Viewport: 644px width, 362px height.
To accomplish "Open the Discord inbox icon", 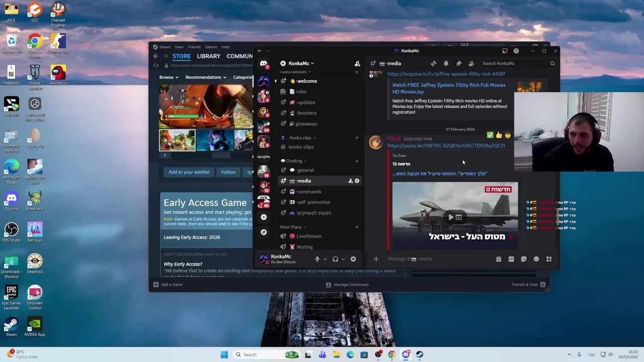I will coord(505,51).
